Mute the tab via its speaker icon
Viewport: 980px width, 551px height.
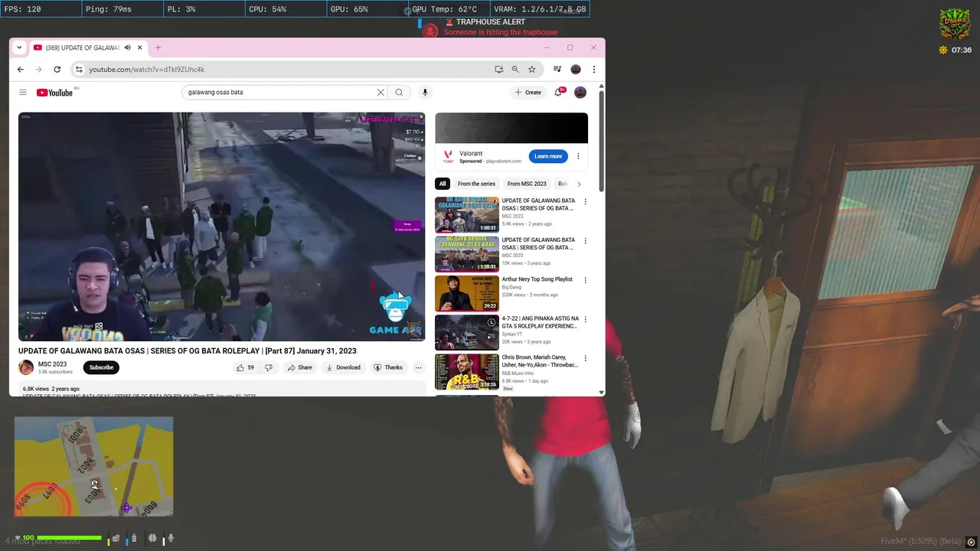click(x=127, y=47)
